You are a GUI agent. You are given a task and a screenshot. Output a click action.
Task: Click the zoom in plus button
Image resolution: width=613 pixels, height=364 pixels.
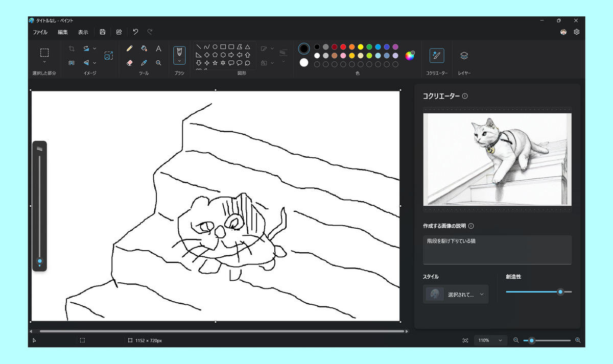tap(578, 340)
